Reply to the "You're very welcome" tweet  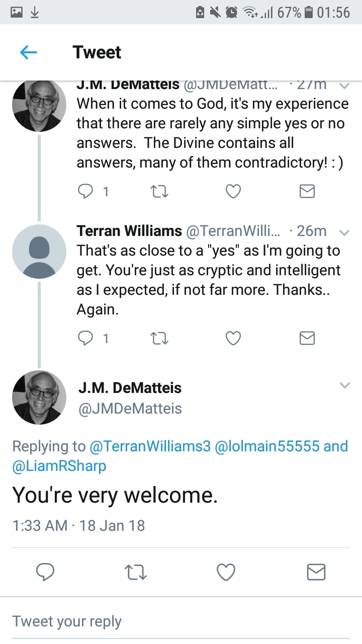pyautogui.click(x=45, y=572)
